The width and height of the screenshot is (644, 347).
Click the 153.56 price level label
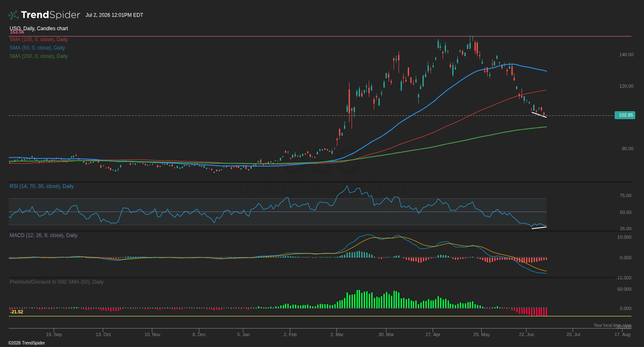17,32
